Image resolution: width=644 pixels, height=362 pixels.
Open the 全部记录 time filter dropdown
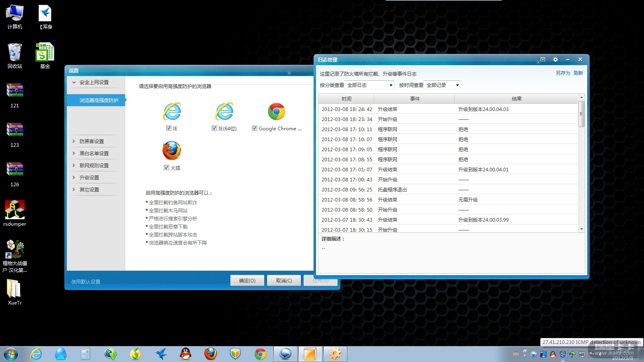click(x=442, y=85)
